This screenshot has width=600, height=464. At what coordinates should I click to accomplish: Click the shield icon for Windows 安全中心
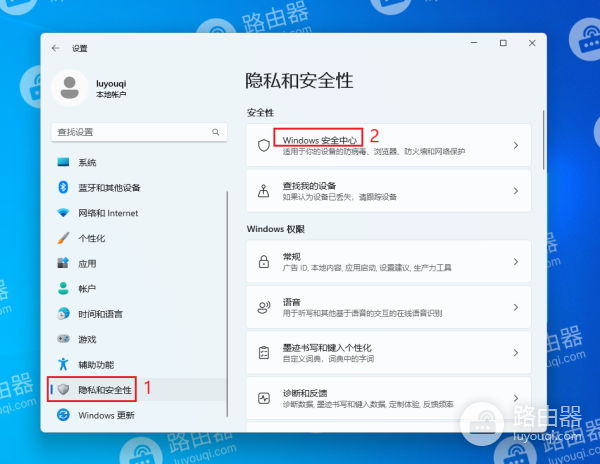pos(264,145)
